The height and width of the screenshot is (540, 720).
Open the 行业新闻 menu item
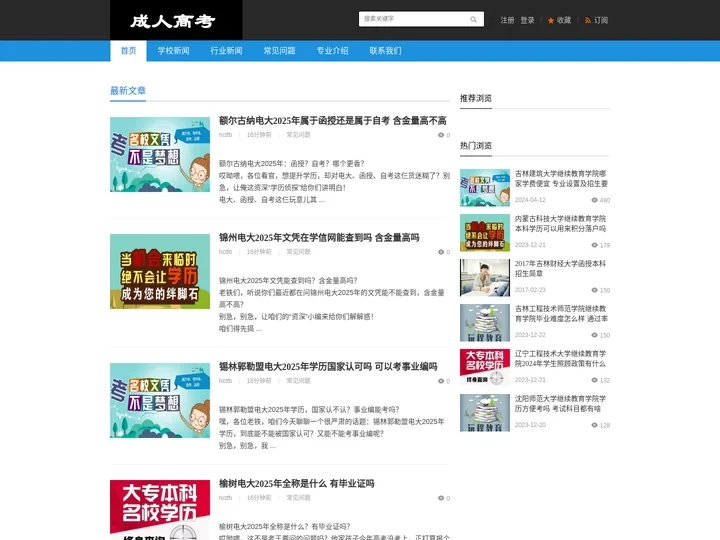pyautogui.click(x=226, y=51)
